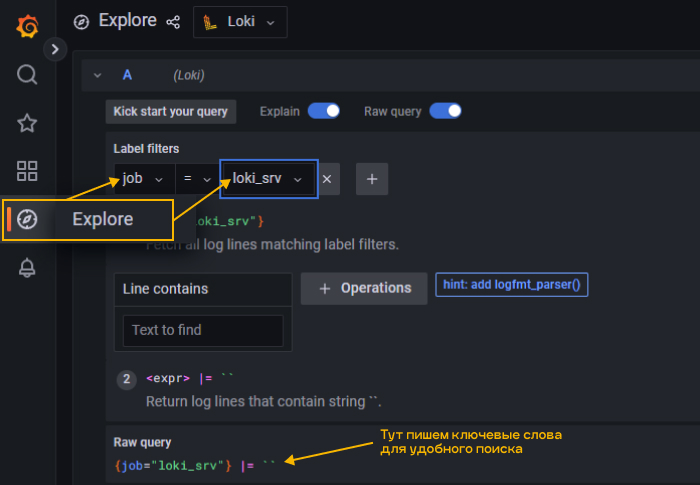Viewport: 700px width, 485px height.
Task: Click compass icon beside the Explore title
Action: [x=81, y=22]
